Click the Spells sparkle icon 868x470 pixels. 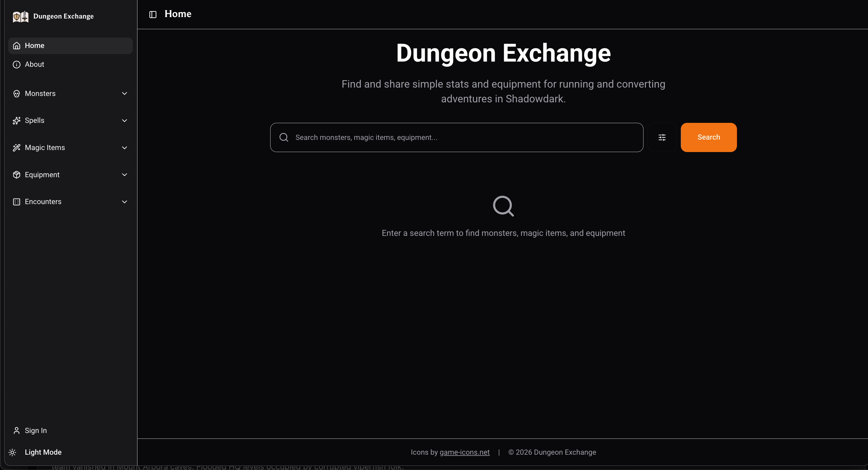[16, 121]
